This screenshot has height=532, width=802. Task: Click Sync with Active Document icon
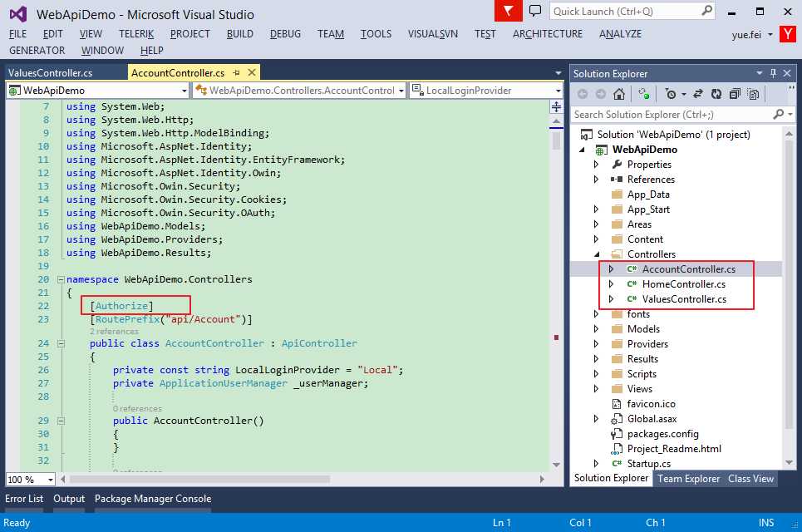697,94
